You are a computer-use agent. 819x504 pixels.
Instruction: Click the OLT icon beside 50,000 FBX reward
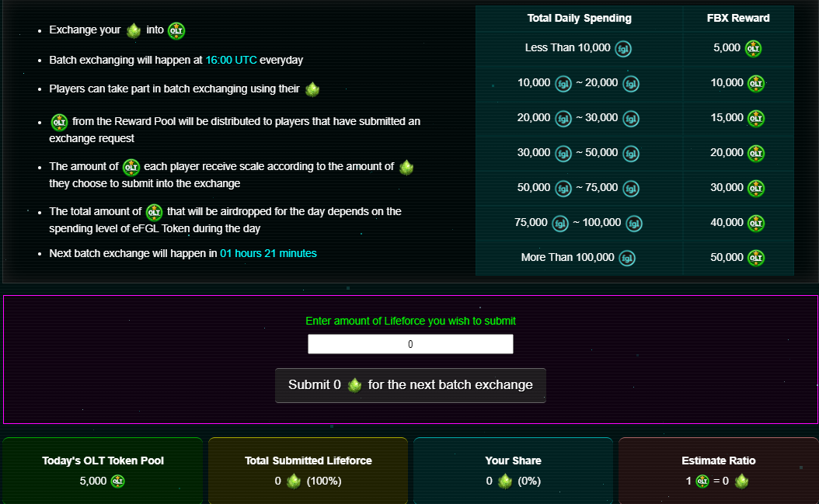coord(755,258)
